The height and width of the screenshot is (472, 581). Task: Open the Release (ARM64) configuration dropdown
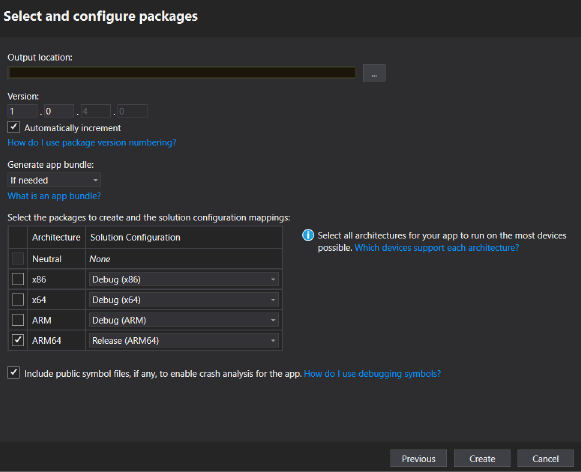pos(184,340)
